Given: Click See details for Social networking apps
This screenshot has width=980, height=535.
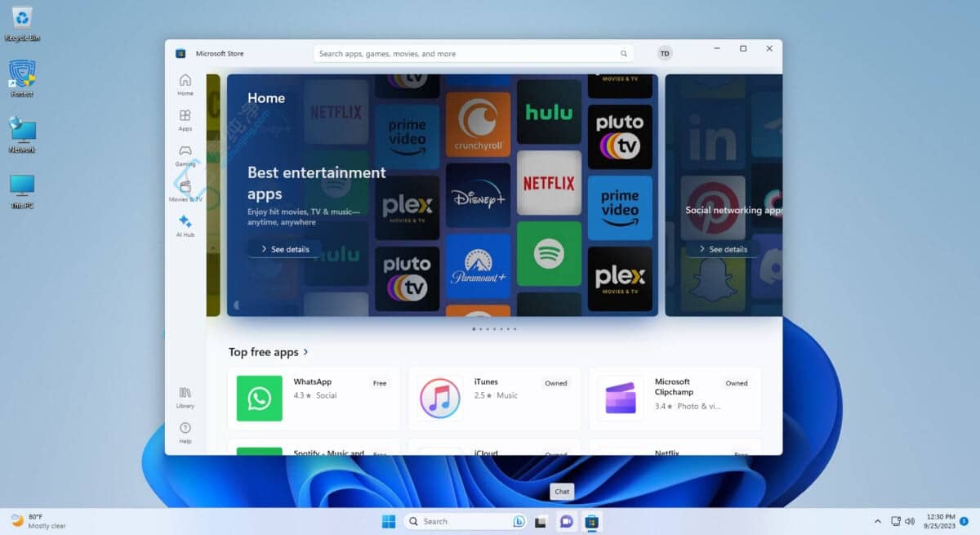Looking at the screenshot, I should pyautogui.click(x=722, y=249).
